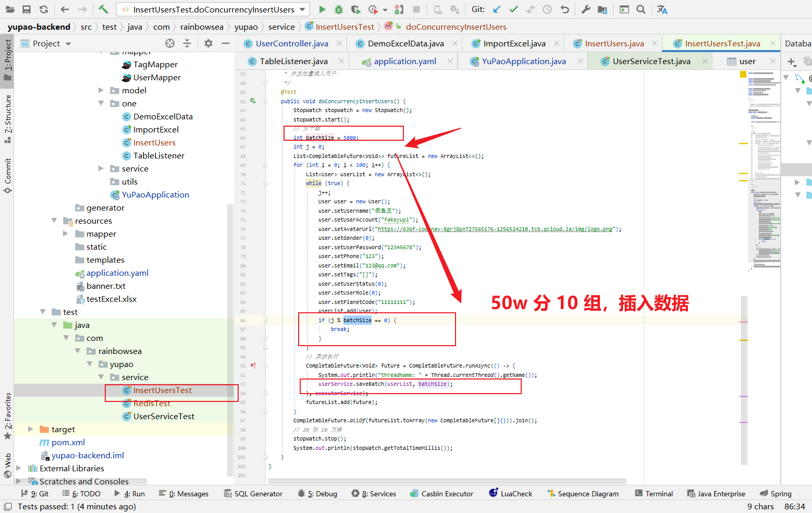Open the application.yaml editor tab
The image size is (812, 513).
[x=405, y=62]
